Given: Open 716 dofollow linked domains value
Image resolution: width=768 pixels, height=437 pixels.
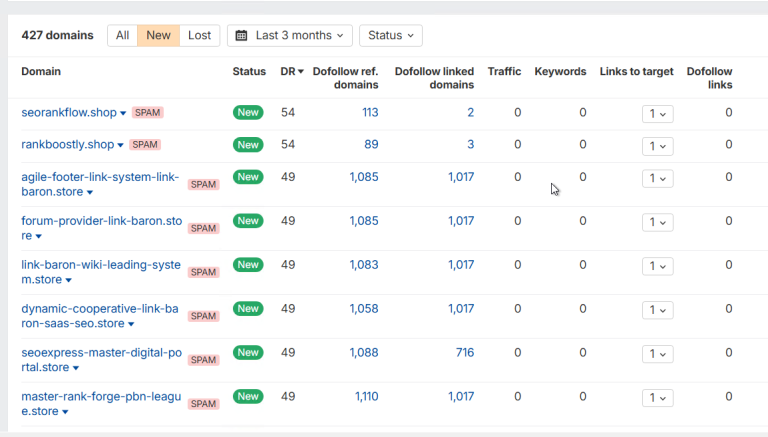Looking at the screenshot, I should [465, 353].
